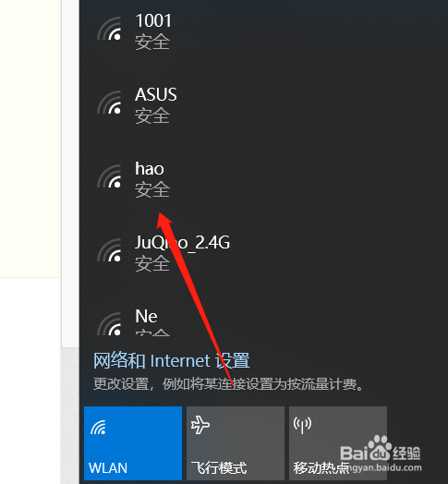The image size is (448, 484).
Task: Click the Wi-Fi signal icon beside 1001
Action: (x=109, y=29)
